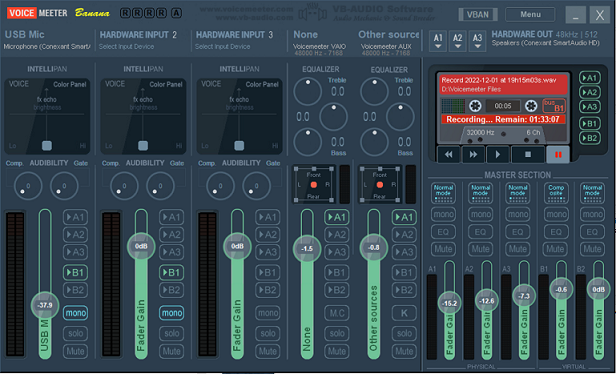Click the USB Mic Gate knob
Screen dimensions: 616x374
[64, 186]
